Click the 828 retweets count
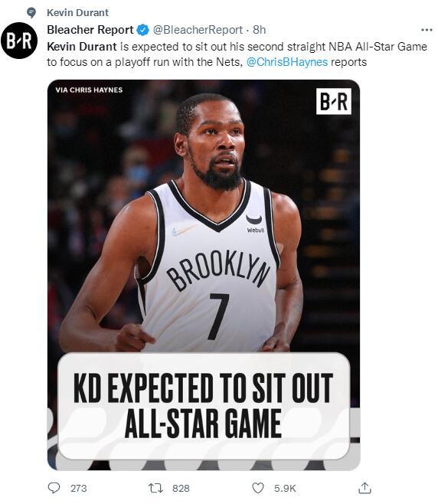This screenshot has width=438, height=504. [x=181, y=488]
